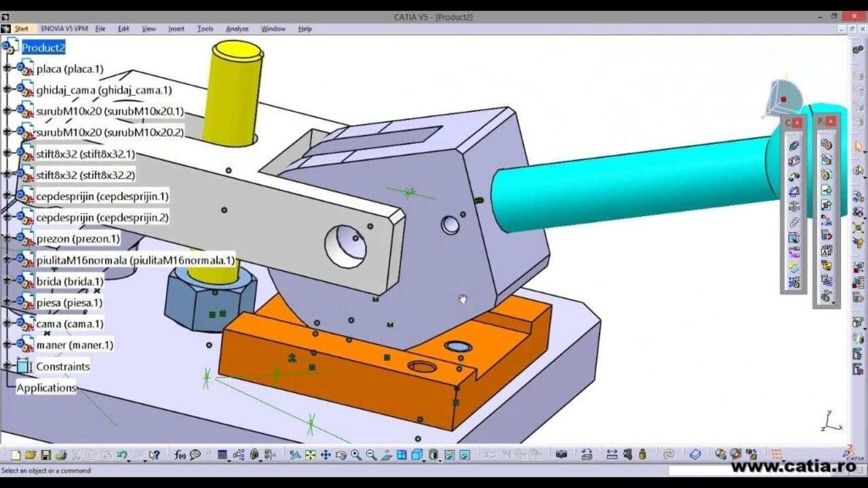Screen dimensions: 868x488
Task: Open the Window menu
Action: (x=273, y=29)
